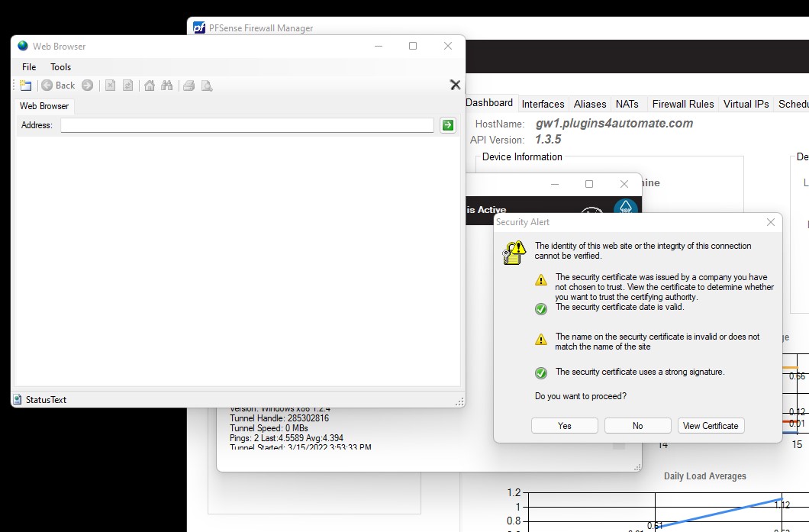Click the Print icon
This screenshot has height=532, width=809.
point(189,85)
